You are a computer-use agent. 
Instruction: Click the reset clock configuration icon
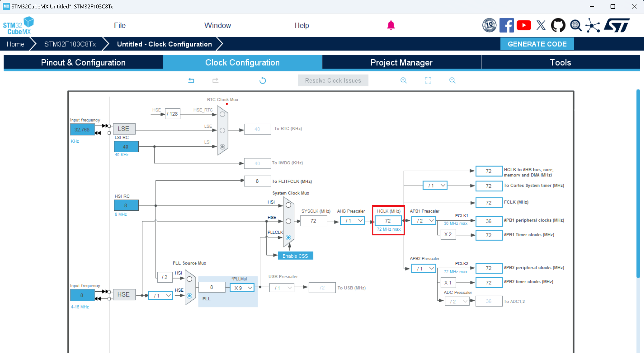(262, 80)
